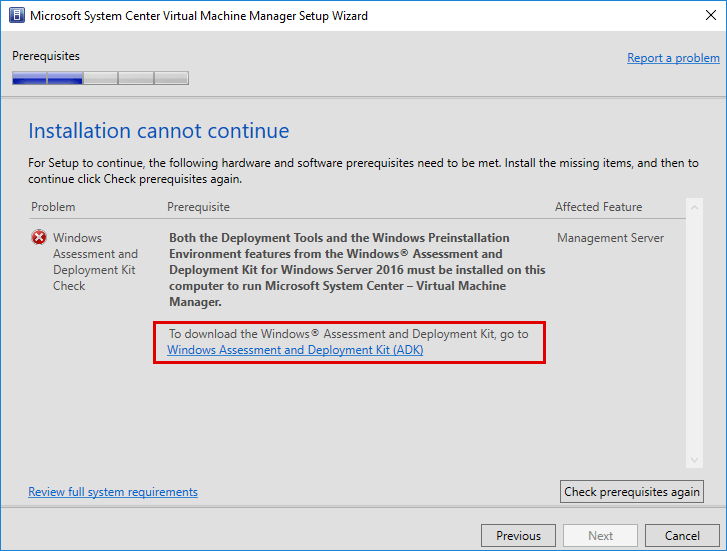727x551 pixels.
Task: Click the scrollbar down arrow
Action: 695,460
